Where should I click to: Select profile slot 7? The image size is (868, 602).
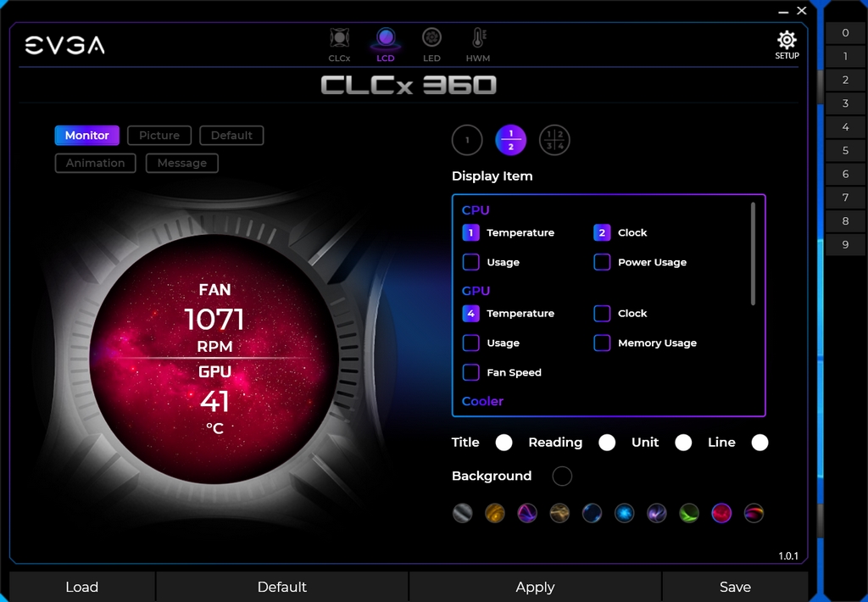point(845,198)
